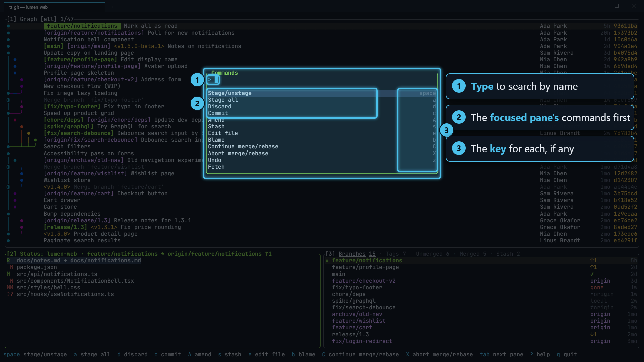Select the Fetch command
The width and height of the screenshot is (644, 362).
coord(322,167)
